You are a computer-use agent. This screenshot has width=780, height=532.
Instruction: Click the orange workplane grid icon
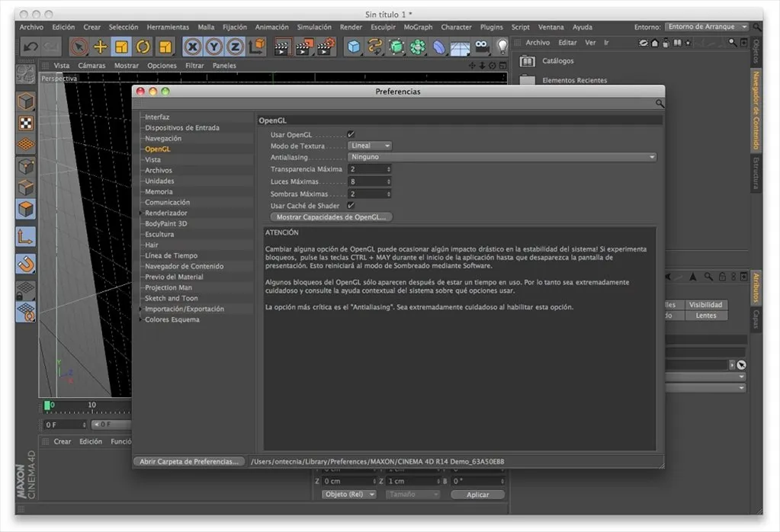tap(25, 144)
